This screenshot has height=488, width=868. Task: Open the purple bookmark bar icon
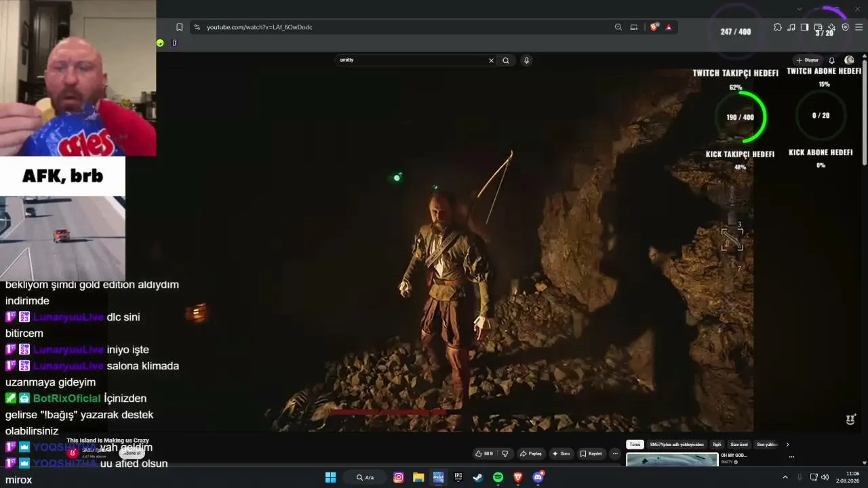point(174,43)
